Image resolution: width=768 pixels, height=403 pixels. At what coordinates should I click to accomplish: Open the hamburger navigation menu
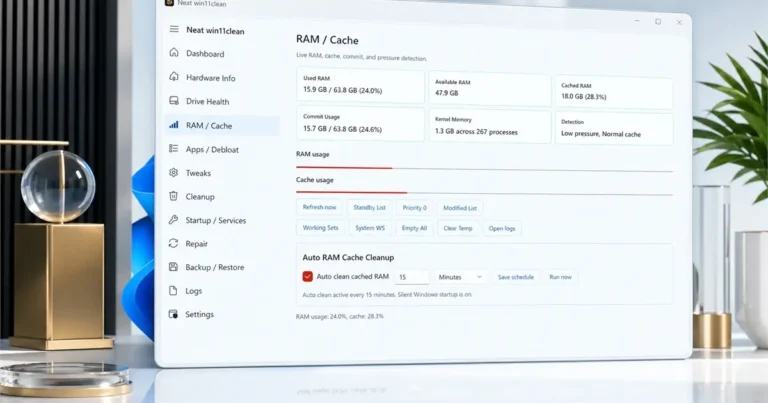175,30
